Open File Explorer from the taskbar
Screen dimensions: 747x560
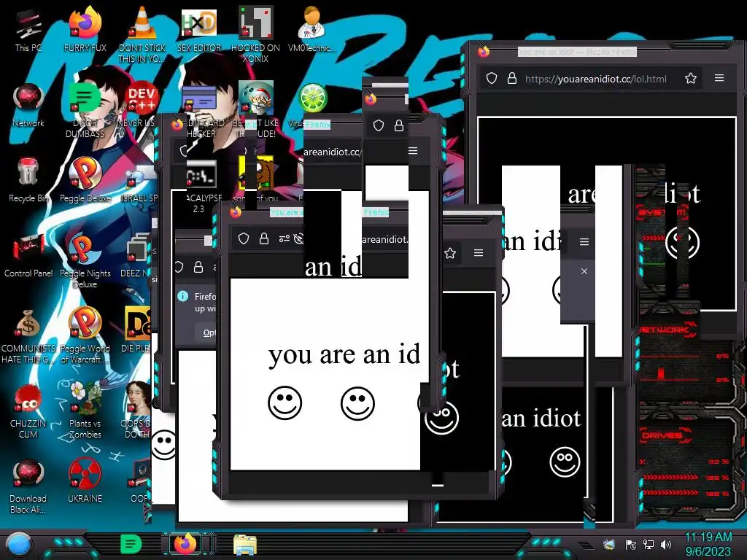(x=245, y=545)
